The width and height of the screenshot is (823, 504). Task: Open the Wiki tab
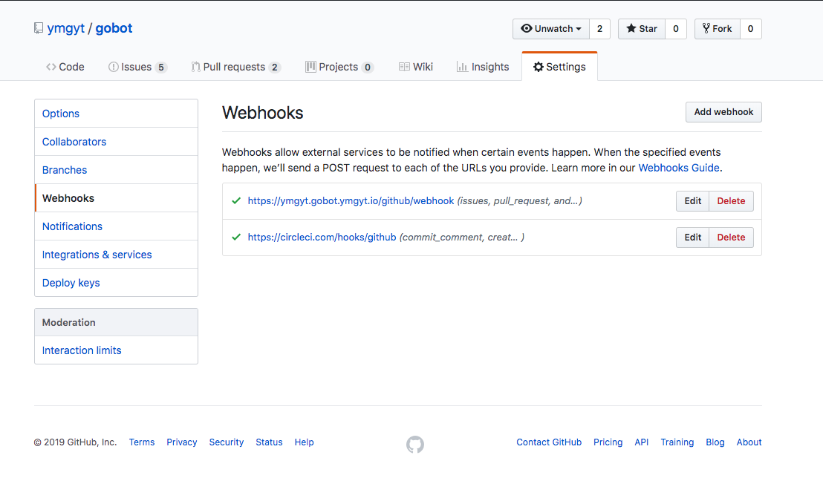click(x=416, y=67)
